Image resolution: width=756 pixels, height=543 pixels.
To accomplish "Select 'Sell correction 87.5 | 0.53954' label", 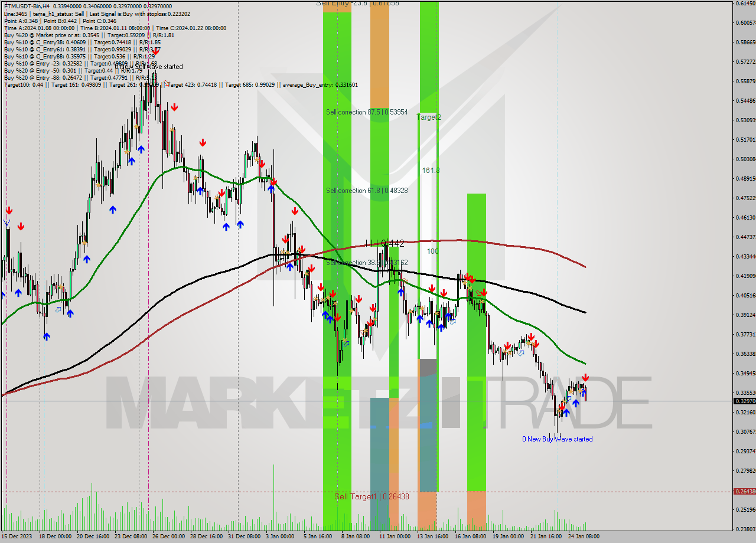I will coord(367,112).
